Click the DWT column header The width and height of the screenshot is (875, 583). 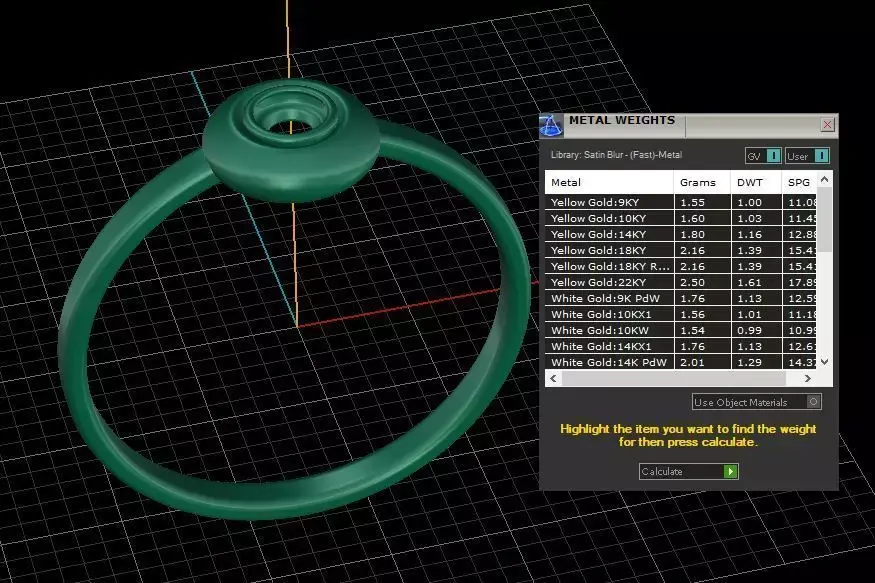pyautogui.click(x=756, y=182)
